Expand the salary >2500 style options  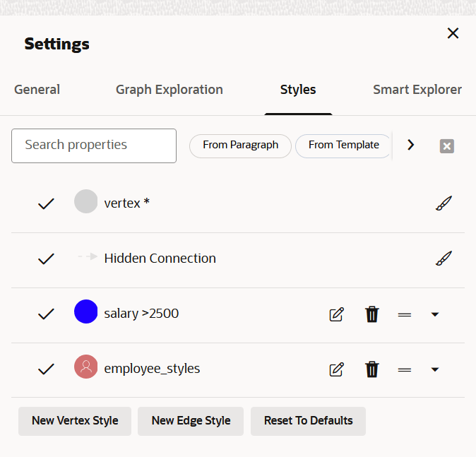click(435, 314)
